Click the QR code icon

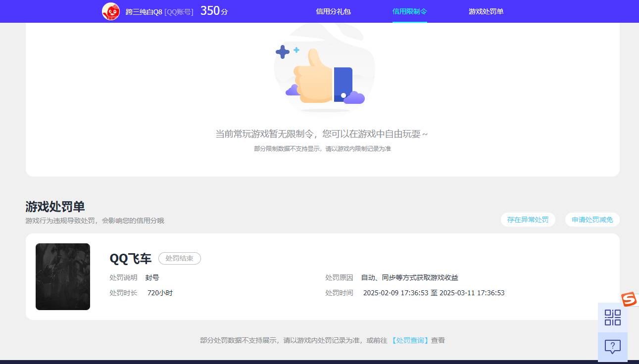click(x=613, y=318)
